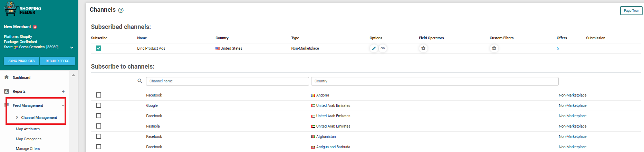Click the Shopping Feeder logo
The width and height of the screenshot is (644, 152).
pos(22,9)
